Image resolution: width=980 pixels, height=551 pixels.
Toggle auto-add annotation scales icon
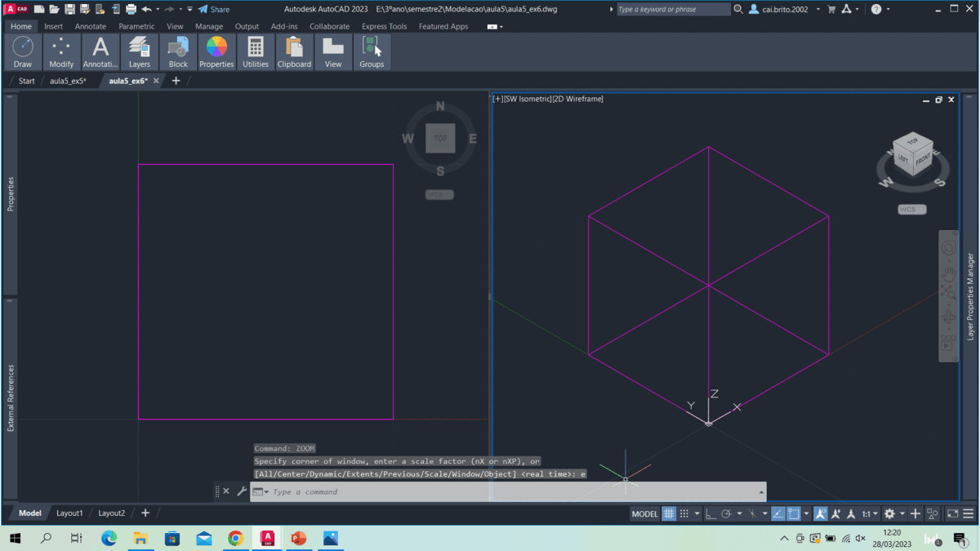pyautogui.click(x=836, y=513)
